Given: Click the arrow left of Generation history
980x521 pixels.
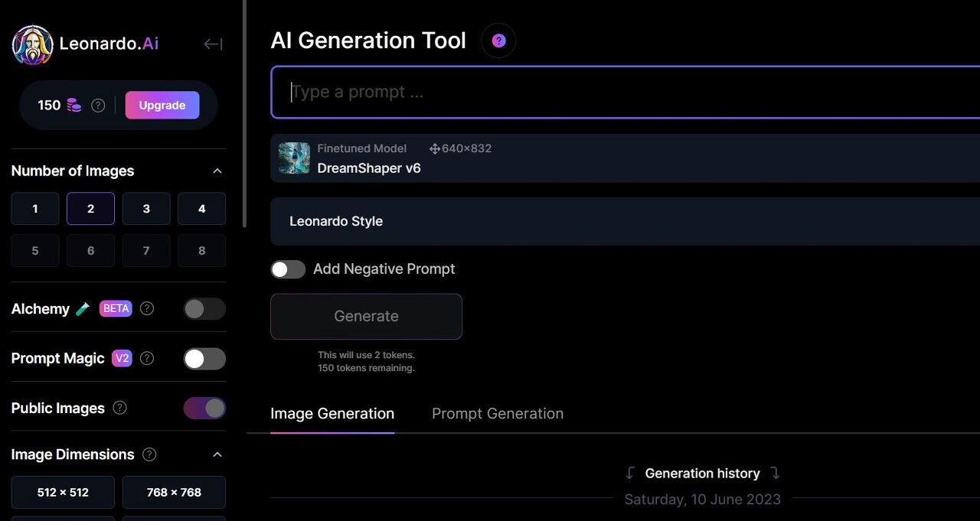Looking at the screenshot, I should [630, 473].
